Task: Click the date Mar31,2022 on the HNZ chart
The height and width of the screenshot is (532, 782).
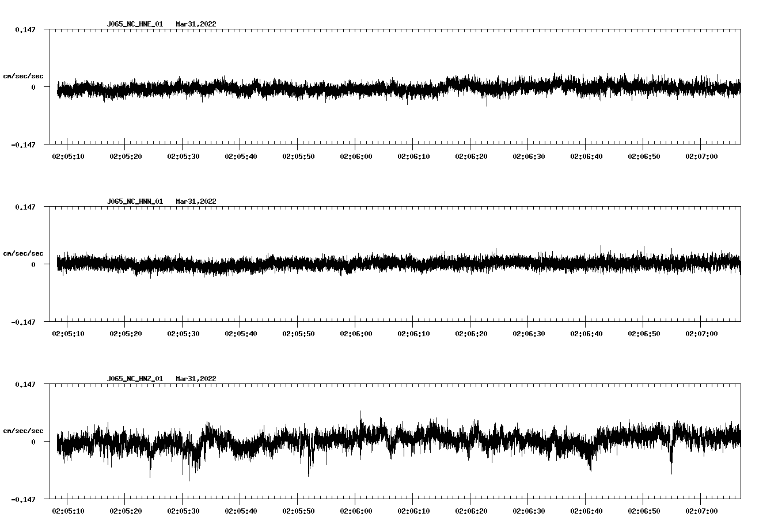Action: pos(196,379)
